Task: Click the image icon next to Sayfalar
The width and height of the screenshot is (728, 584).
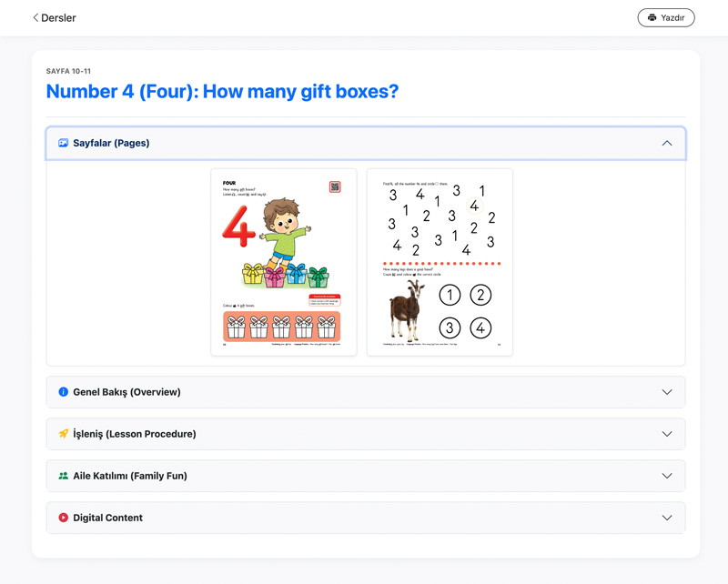Action: [x=63, y=143]
